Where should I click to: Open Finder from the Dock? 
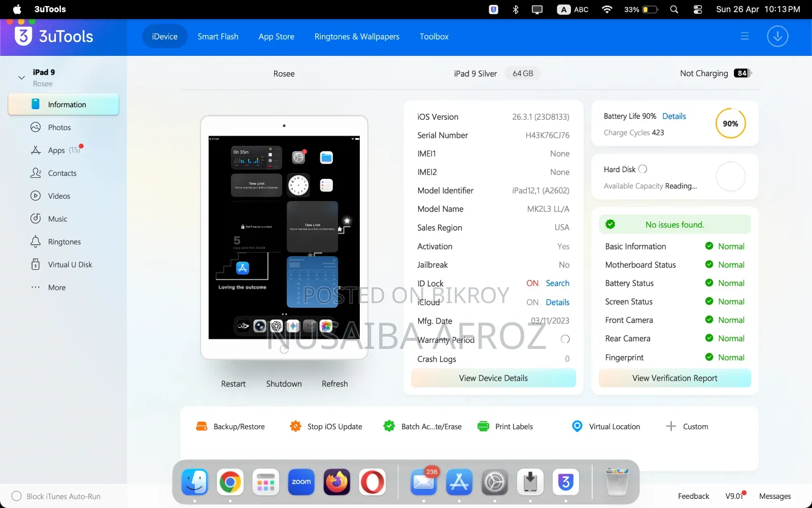[195, 482]
